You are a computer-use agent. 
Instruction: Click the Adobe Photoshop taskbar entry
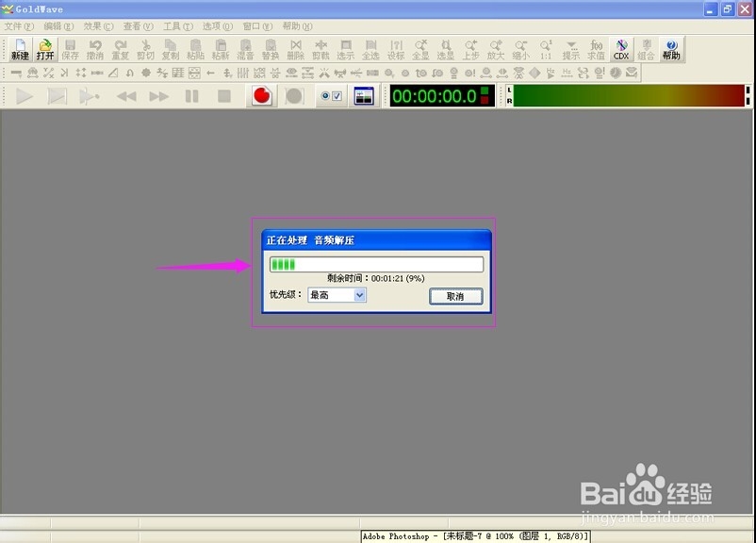(475, 536)
